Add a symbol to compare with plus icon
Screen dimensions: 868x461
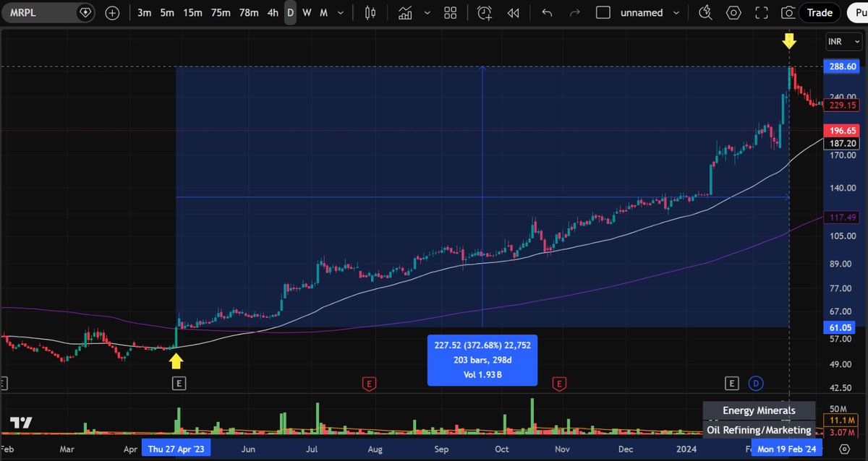pyautogui.click(x=112, y=13)
